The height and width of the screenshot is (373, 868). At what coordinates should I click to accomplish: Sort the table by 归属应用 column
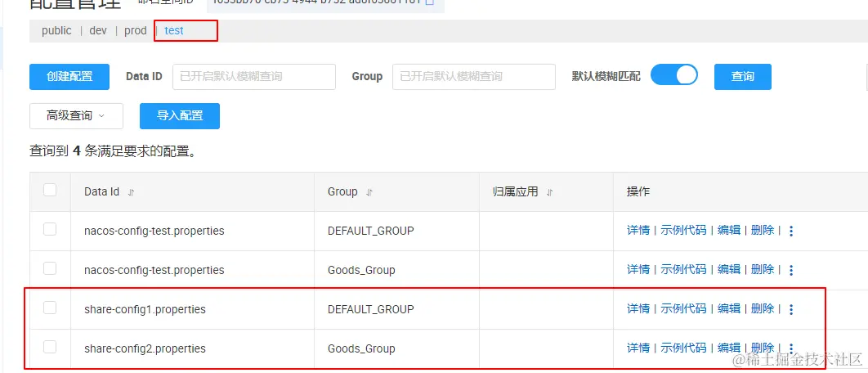coord(550,192)
